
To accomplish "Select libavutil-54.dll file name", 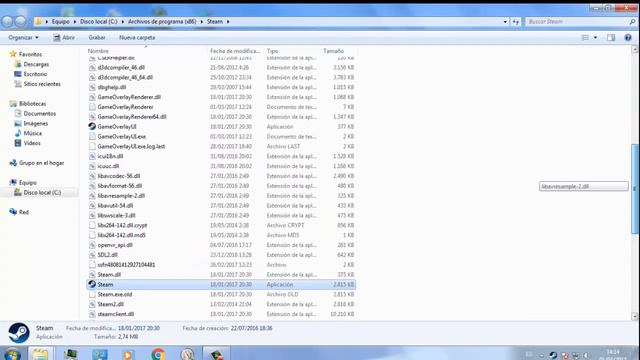I will click(115, 205).
